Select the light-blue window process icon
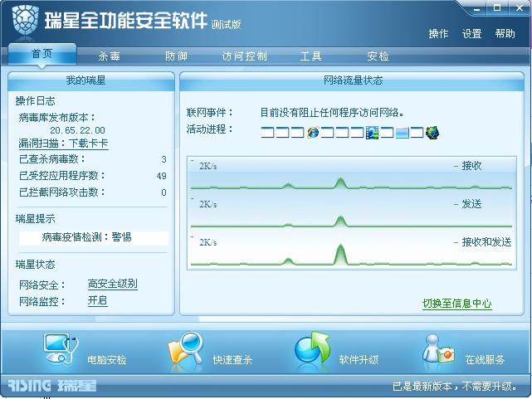 [402, 132]
